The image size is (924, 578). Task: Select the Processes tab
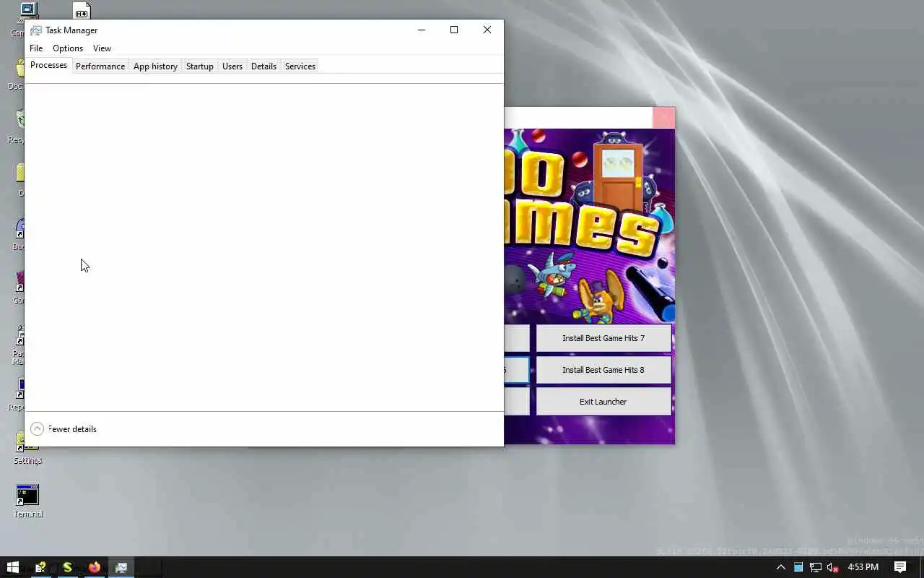[x=48, y=65]
